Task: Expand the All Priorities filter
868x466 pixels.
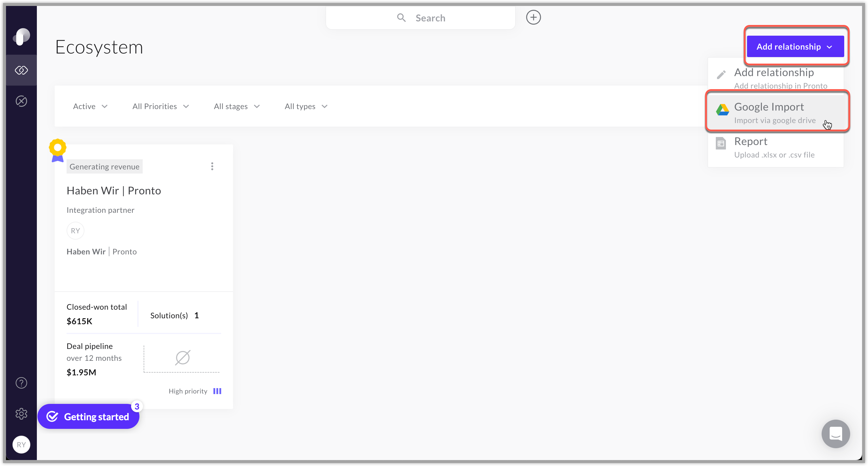Action: [161, 106]
